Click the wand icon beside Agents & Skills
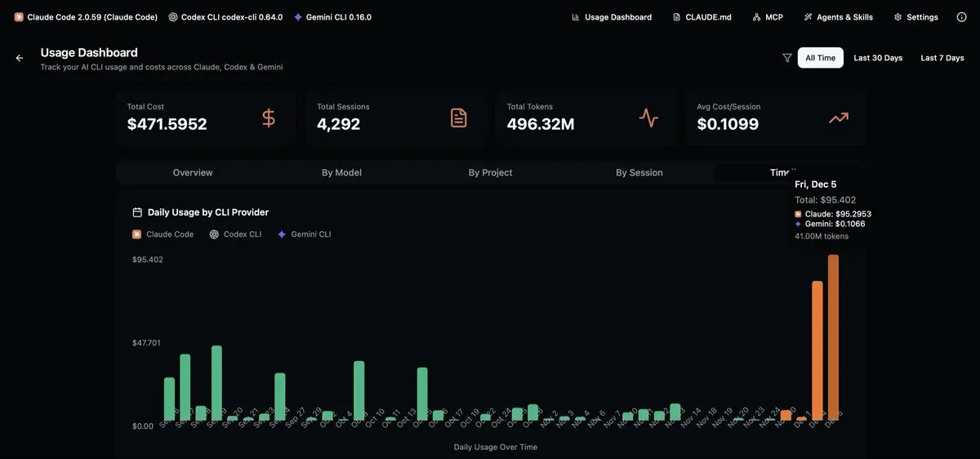The height and width of the screenshot is (459, 980). [808, 16]
